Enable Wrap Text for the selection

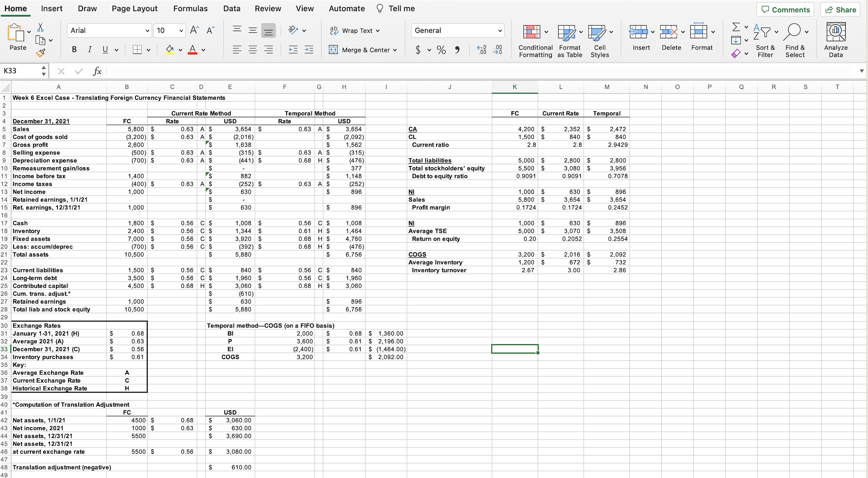[x=355, y=30]
